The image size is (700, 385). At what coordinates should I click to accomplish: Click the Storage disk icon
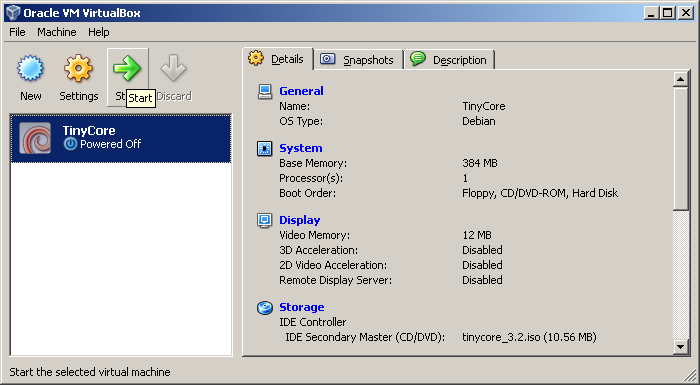(x=265, y=307)
